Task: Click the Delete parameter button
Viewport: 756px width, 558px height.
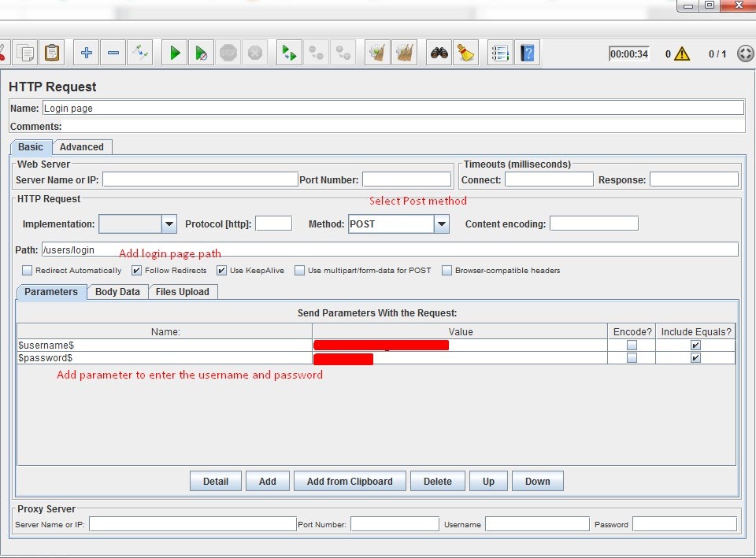Action: point(438,481)
